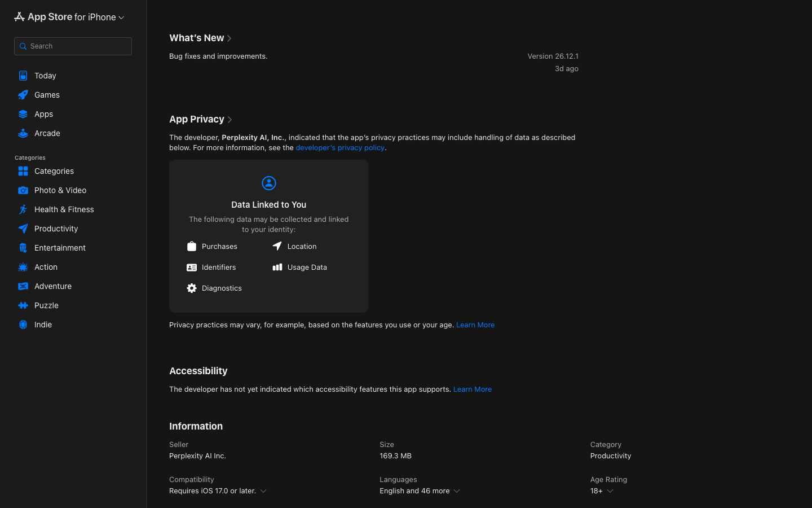812x508 pixels.
Task: Click the App Store logo icon
Action: point(19,17)
